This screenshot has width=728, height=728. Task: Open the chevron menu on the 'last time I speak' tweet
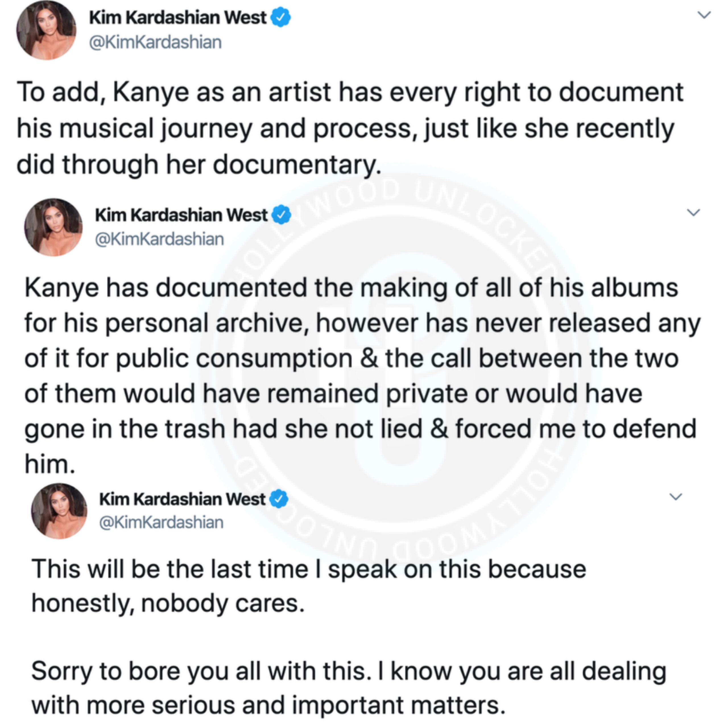pyautogui.click(x=676, y=497)
